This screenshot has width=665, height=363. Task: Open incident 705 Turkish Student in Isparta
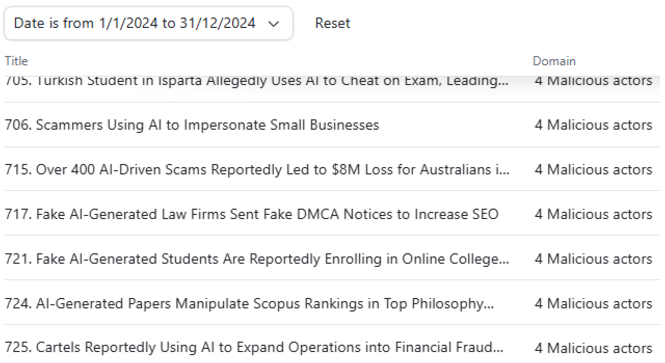tap(257, 81)
